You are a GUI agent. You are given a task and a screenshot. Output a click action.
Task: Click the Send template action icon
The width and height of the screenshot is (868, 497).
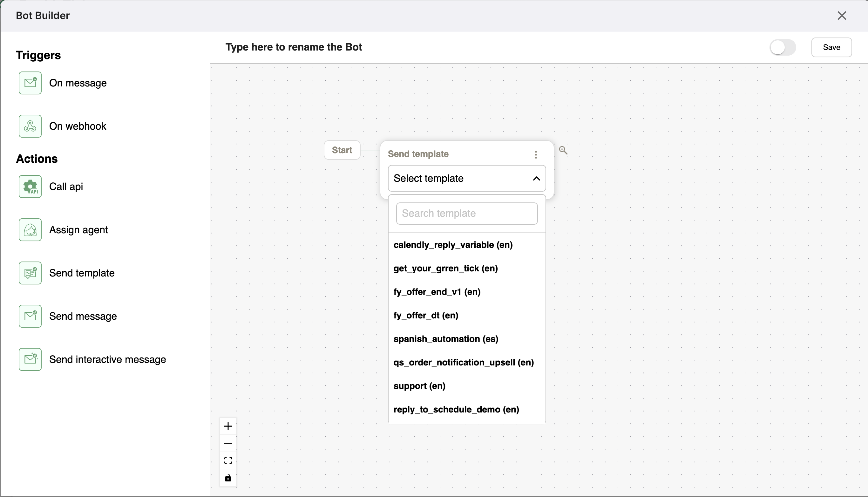tap(30, 273)
